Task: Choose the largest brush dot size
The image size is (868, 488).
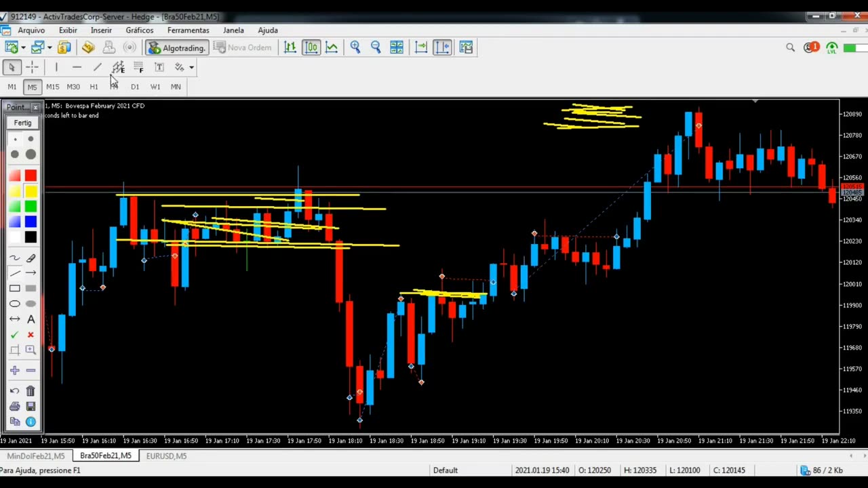Action: click(31, 154)
